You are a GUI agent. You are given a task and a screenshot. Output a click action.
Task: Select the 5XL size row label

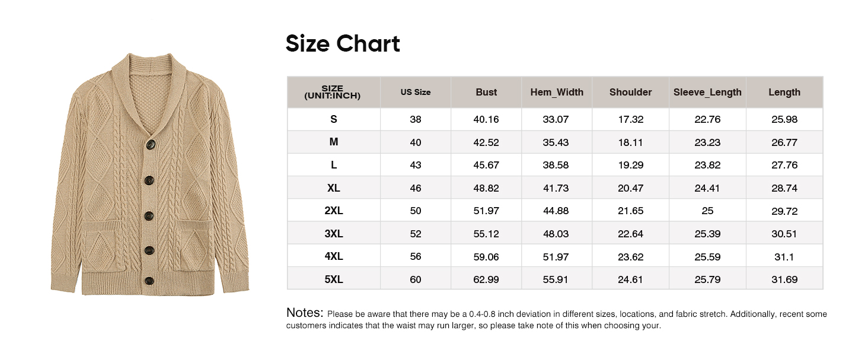click(334, 279)
